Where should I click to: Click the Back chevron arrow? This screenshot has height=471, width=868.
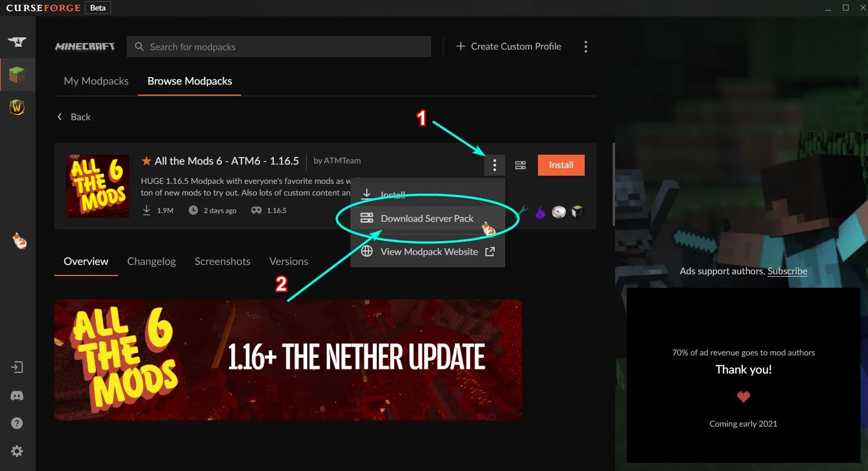[x=60, y=117]
